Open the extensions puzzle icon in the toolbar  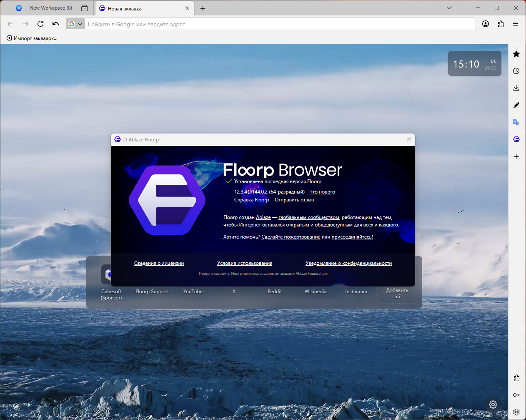click(x=501, y=24)
